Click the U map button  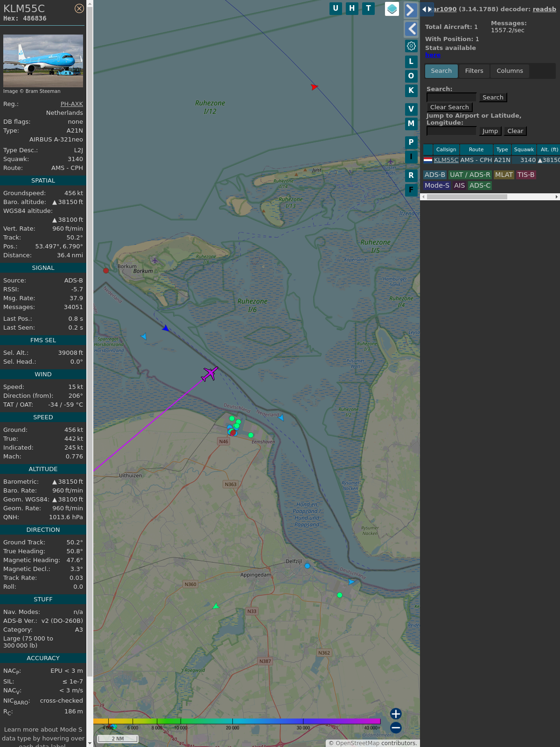click(336, 8)
